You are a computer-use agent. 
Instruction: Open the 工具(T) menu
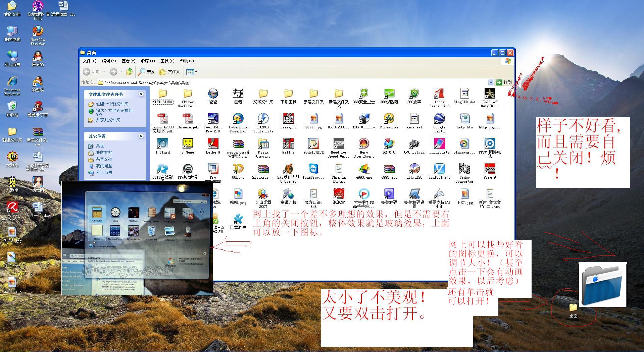(x=167, y=61)
